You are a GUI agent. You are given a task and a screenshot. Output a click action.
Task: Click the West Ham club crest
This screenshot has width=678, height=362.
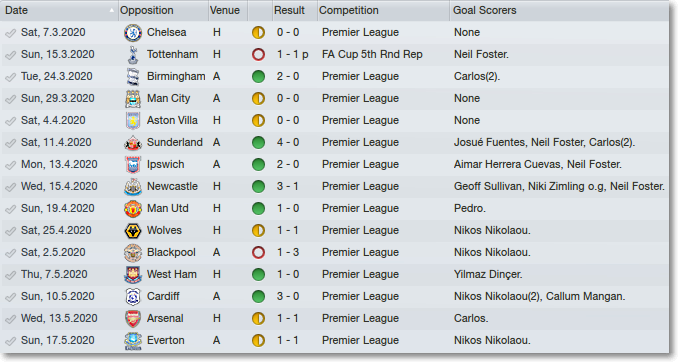133,275
